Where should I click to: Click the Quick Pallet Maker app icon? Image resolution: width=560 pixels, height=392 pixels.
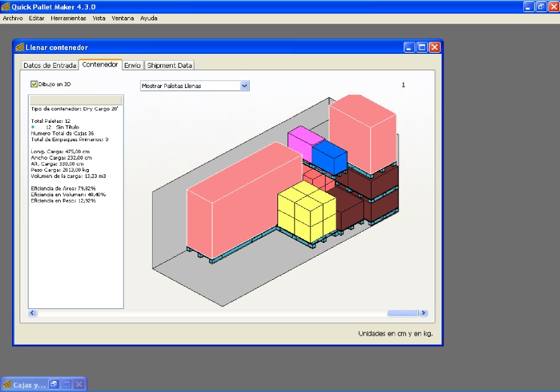[6, 7]
